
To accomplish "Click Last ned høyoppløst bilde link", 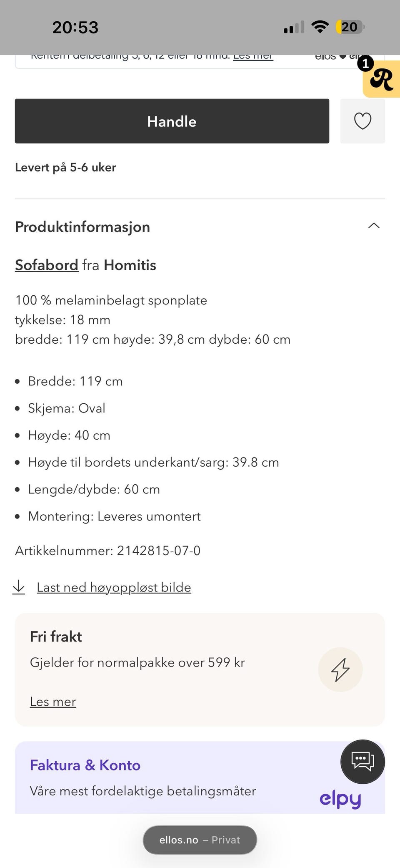I will (114, 587).
